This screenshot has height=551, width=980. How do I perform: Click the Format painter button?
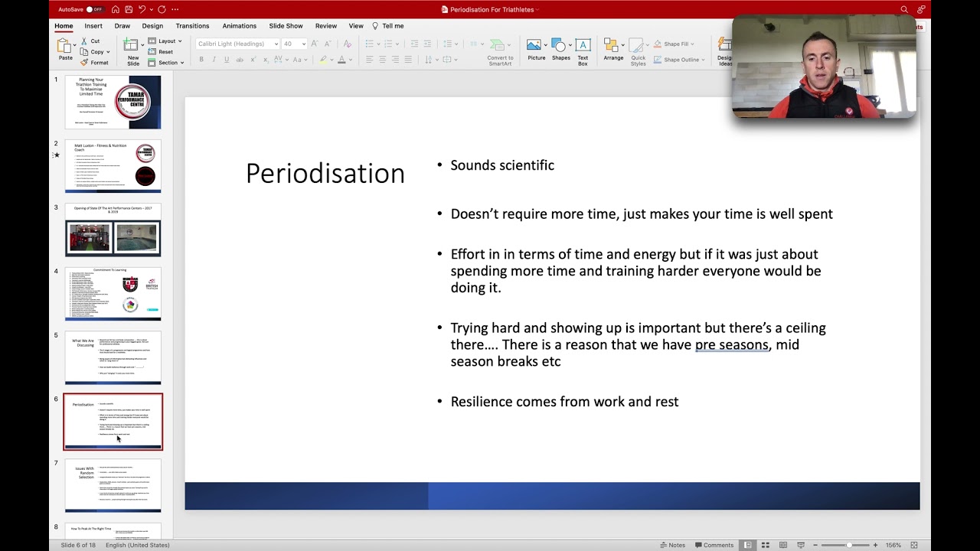(x=94, y=63)
